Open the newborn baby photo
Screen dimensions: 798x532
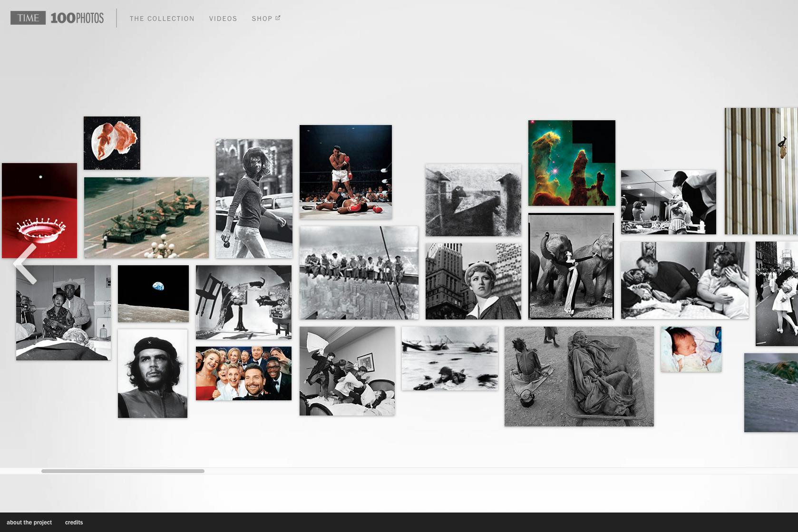[691, 349]
